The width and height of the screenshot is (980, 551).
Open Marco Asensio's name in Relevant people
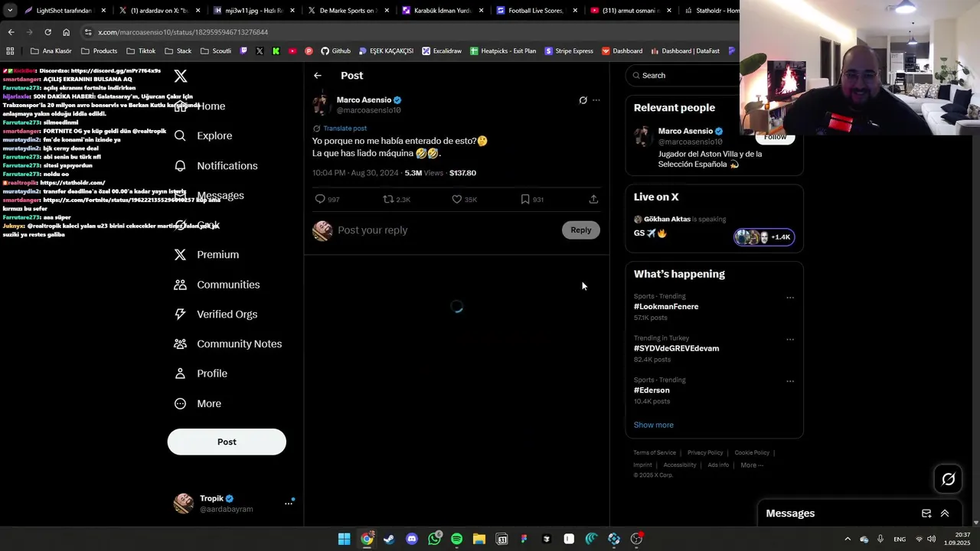pyautogui.click(x=685, y=131)
